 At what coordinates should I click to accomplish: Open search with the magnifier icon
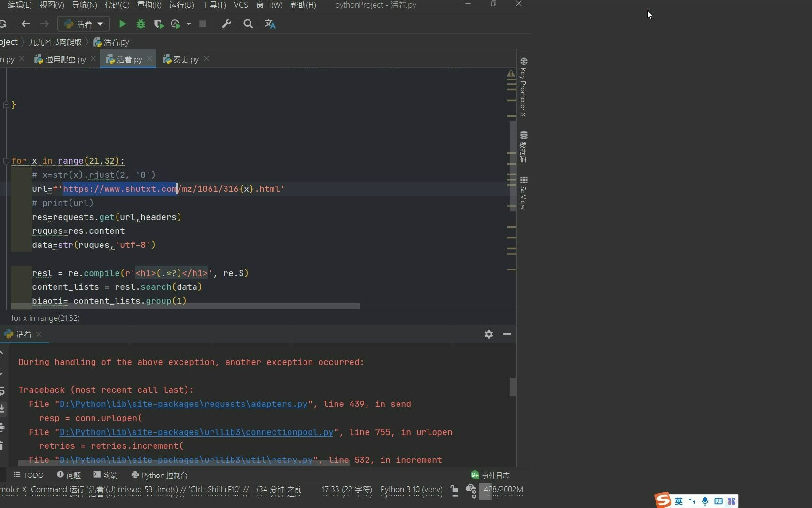[249, 24]
